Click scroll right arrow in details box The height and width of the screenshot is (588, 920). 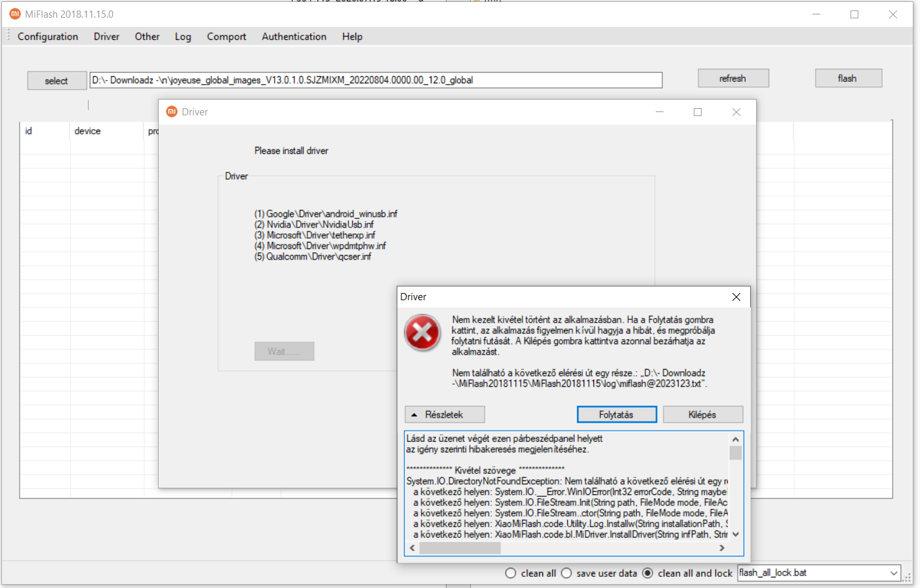coord(722,548)
